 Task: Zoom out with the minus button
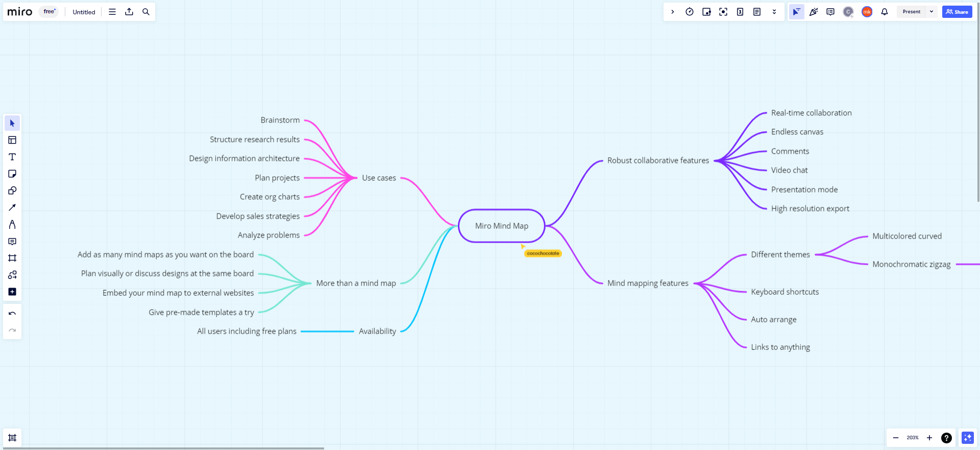tap(896, 438)
